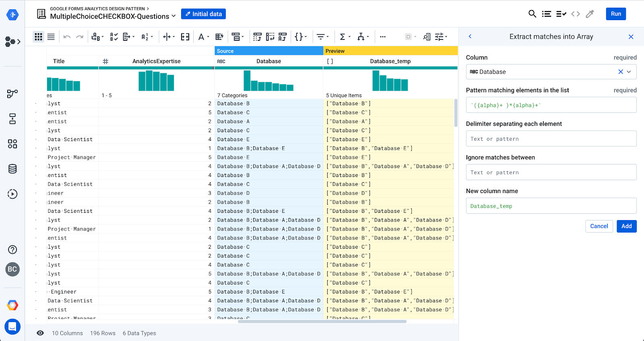
Task: Click the New column name field
Action: 551,206
